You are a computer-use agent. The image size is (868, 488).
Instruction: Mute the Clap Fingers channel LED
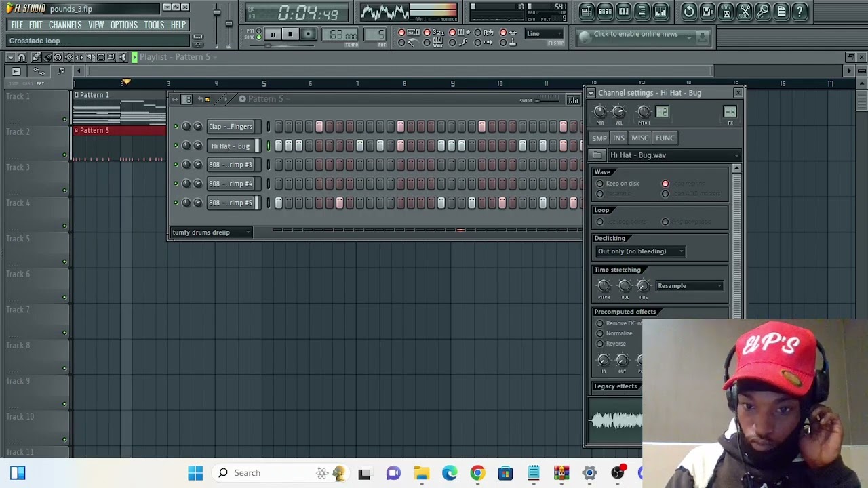pos(176,127)
